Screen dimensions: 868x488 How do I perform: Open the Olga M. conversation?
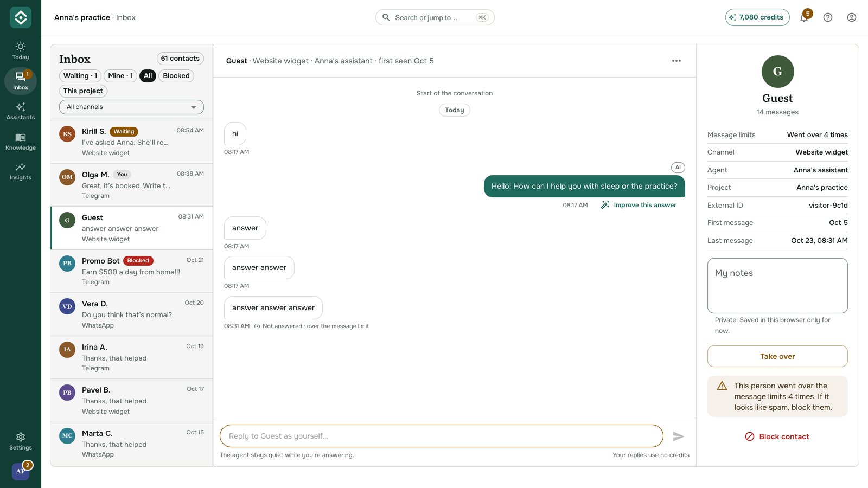pos(131,185)
